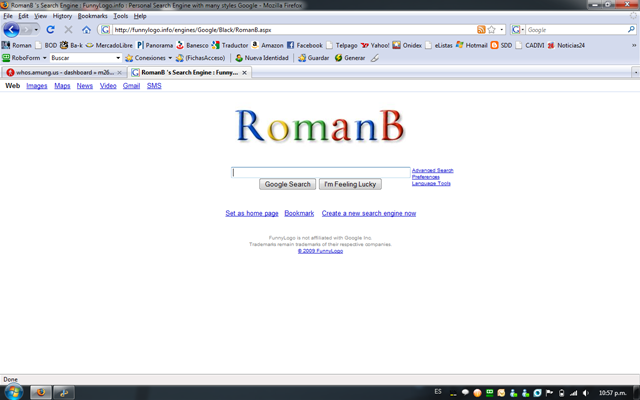Open the Yahoo! bookmark

[x=375, y=45]
